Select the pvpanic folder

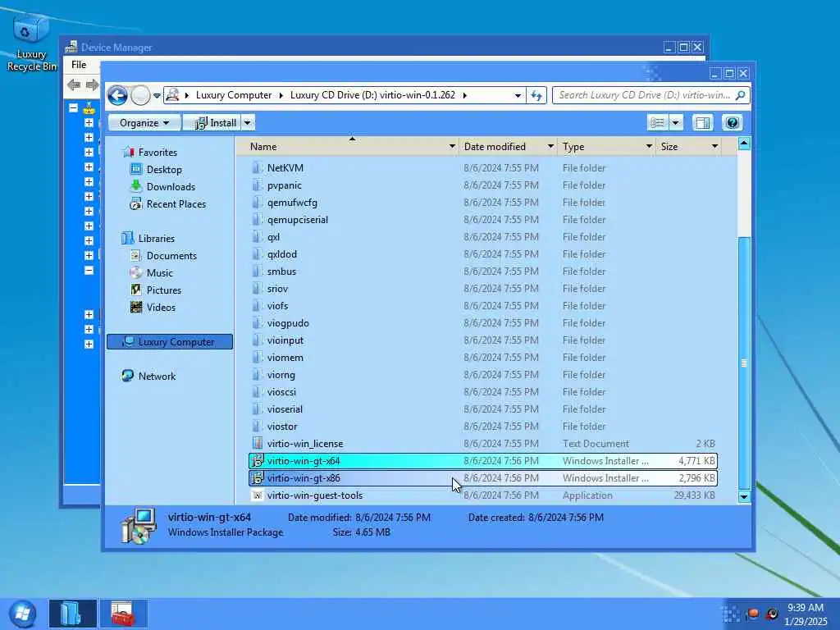tap(284, 185)
